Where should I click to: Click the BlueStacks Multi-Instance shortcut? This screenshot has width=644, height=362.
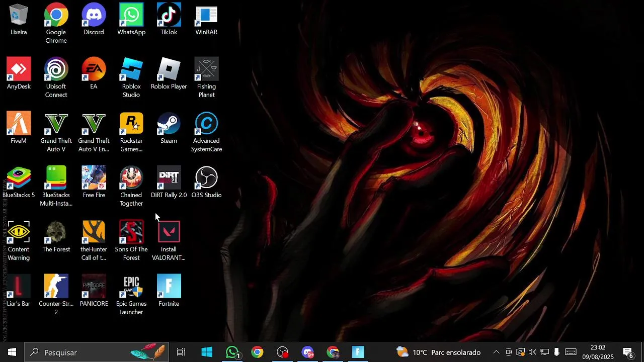[x=56, y=186]
